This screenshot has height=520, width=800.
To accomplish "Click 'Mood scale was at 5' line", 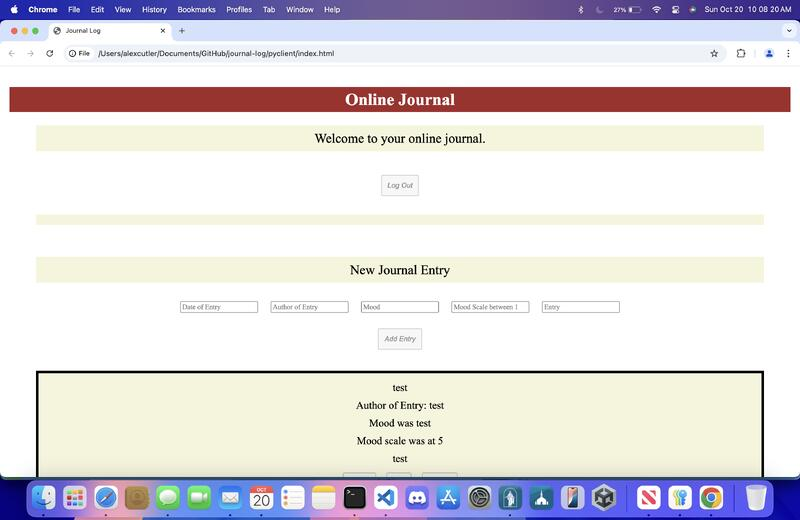I will pos(400,441).
